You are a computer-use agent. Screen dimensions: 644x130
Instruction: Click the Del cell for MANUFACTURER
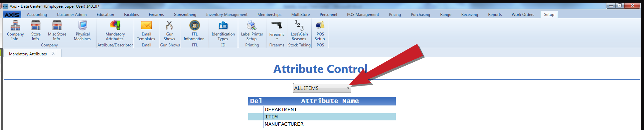256,124
